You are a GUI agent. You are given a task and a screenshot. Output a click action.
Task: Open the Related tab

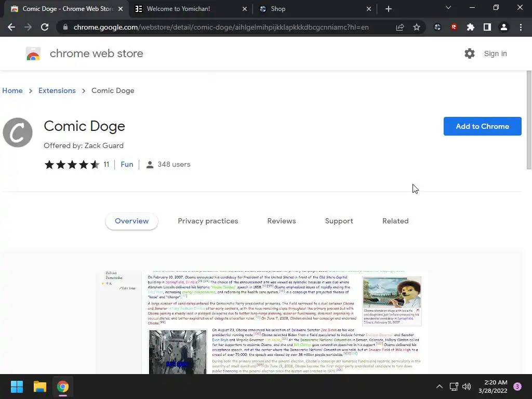tap(395, 221)
